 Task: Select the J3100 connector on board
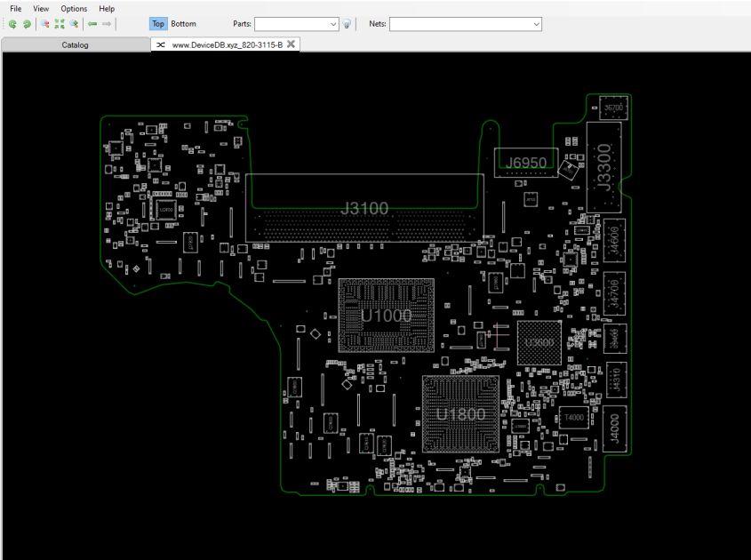coord(364,208)
